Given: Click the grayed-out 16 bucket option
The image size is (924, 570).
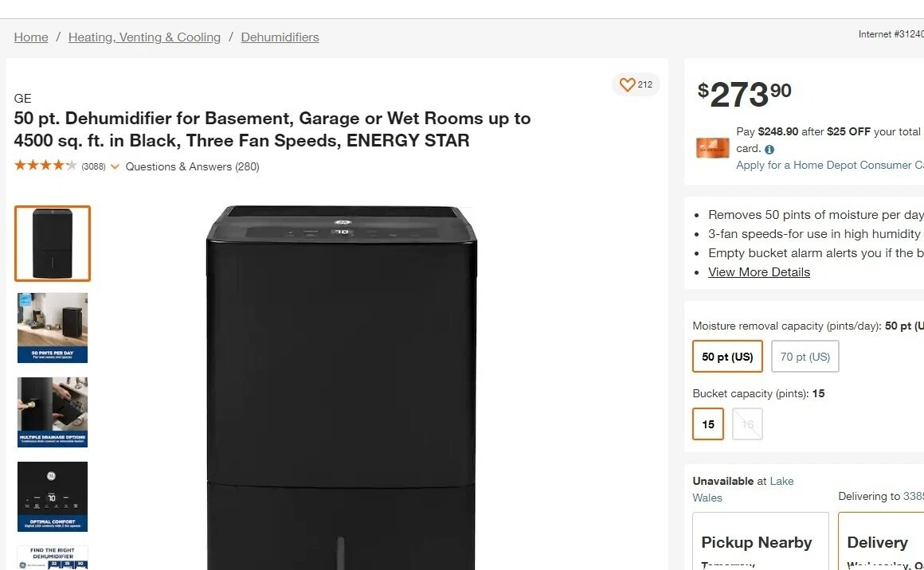Looking at the screenshot, I should point(746,424).
